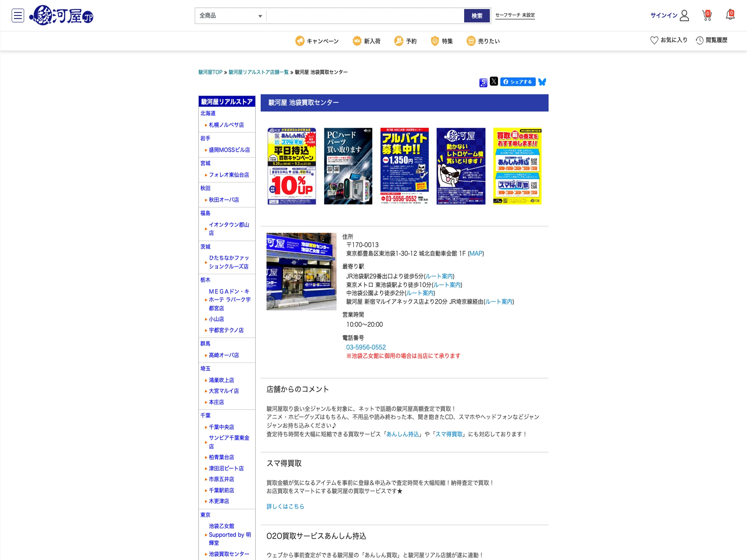Screen dimensions: 747x560
Task: Open browsing history clock icon
Action: click(x=700, y=40)
